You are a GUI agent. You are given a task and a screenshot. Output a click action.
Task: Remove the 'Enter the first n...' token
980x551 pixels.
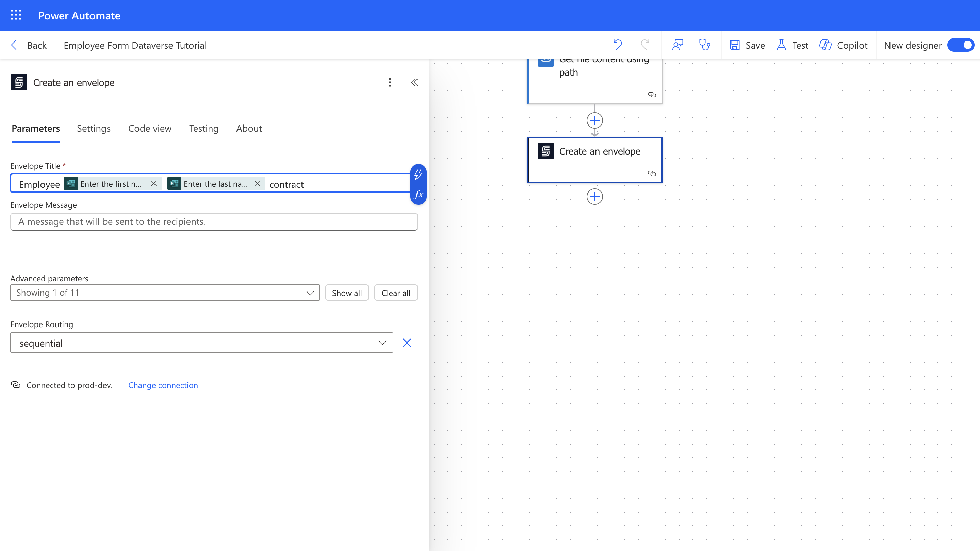(154, 184)
